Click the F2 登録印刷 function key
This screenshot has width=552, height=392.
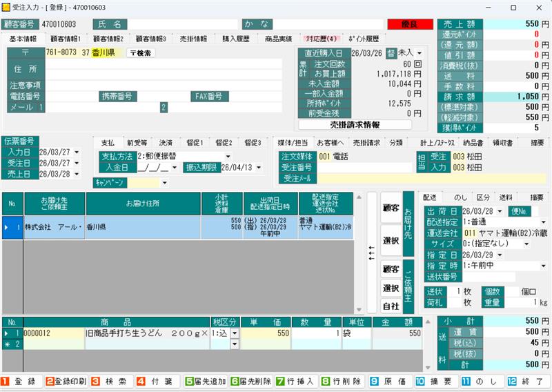66,382
